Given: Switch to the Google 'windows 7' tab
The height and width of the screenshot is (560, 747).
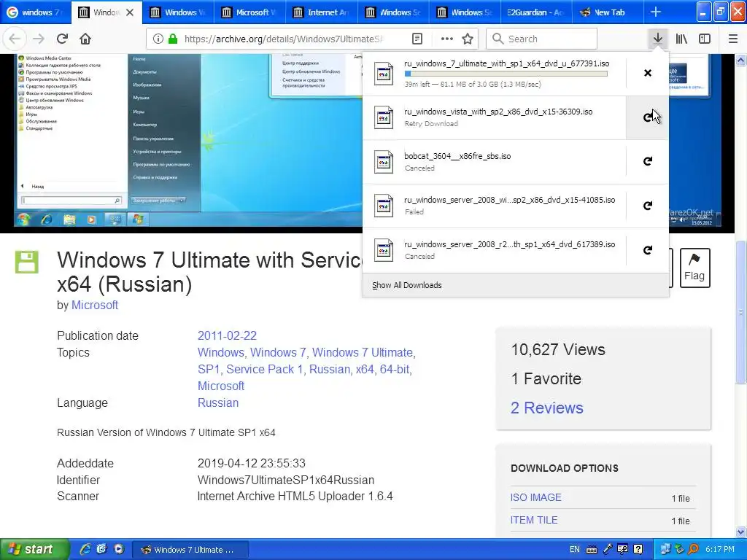Looking at the screenshot, I should coord(36,12).
